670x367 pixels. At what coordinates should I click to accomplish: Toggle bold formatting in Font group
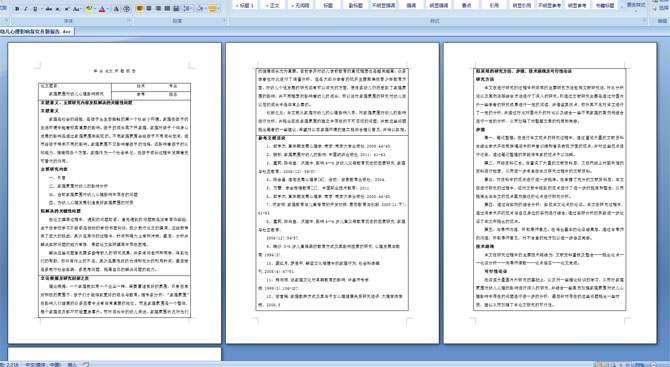pyautogui.click(x=17, y=9)
